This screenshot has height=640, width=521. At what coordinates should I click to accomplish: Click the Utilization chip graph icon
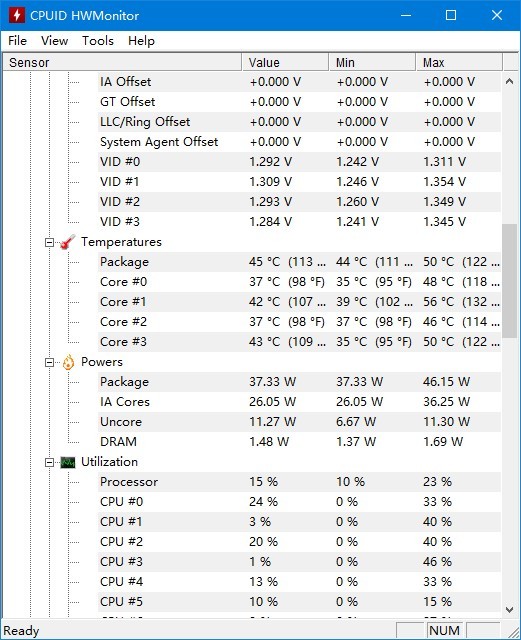coord(68,462)
